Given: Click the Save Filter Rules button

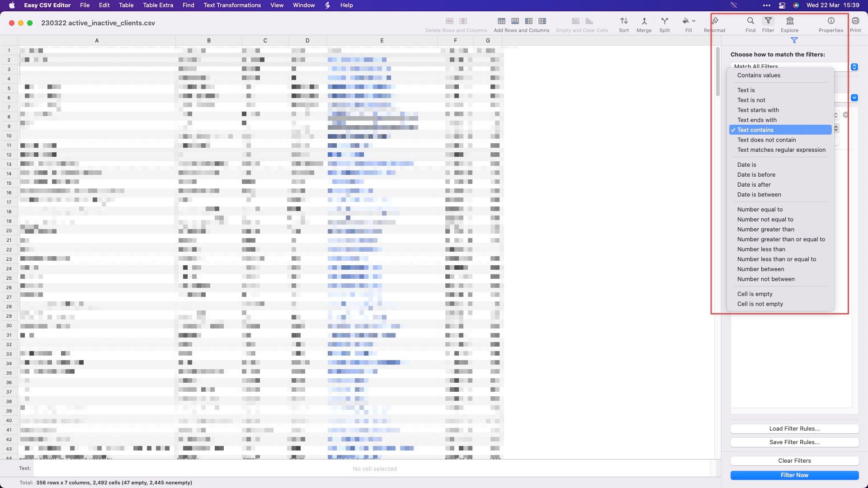Looking at the screenshot, I should [795, 442].
